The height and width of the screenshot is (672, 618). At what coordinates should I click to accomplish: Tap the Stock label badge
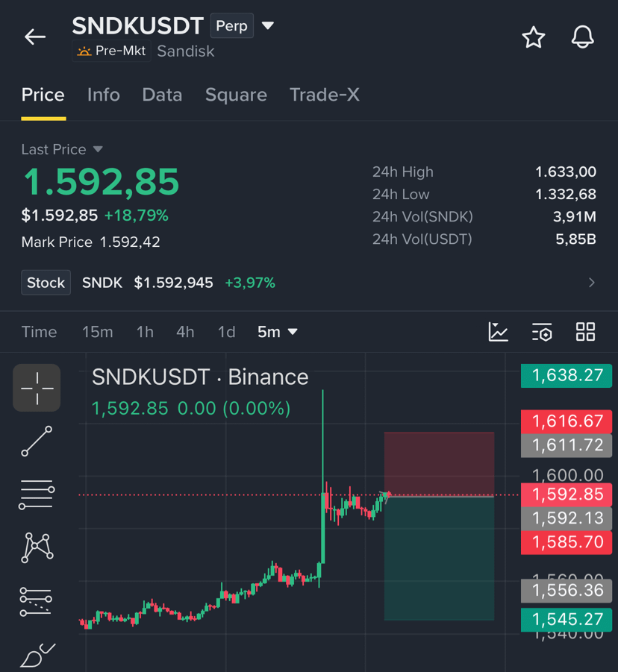click(46, 283)
